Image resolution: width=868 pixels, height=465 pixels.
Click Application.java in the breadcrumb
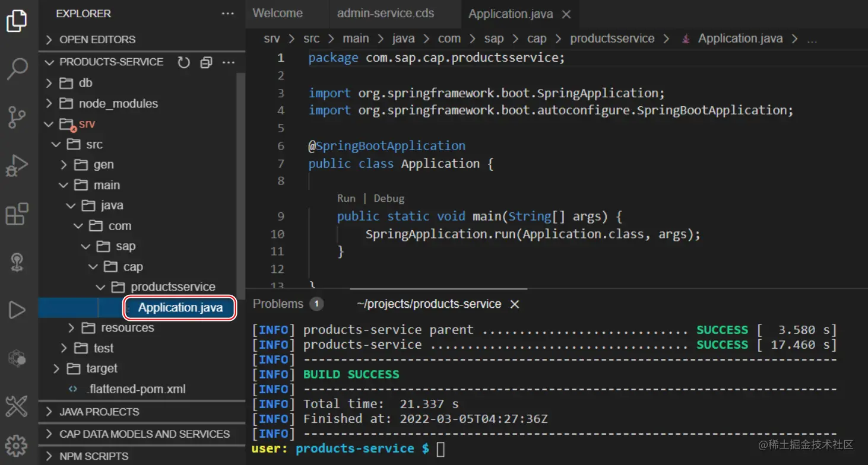[x=740, y=39]
